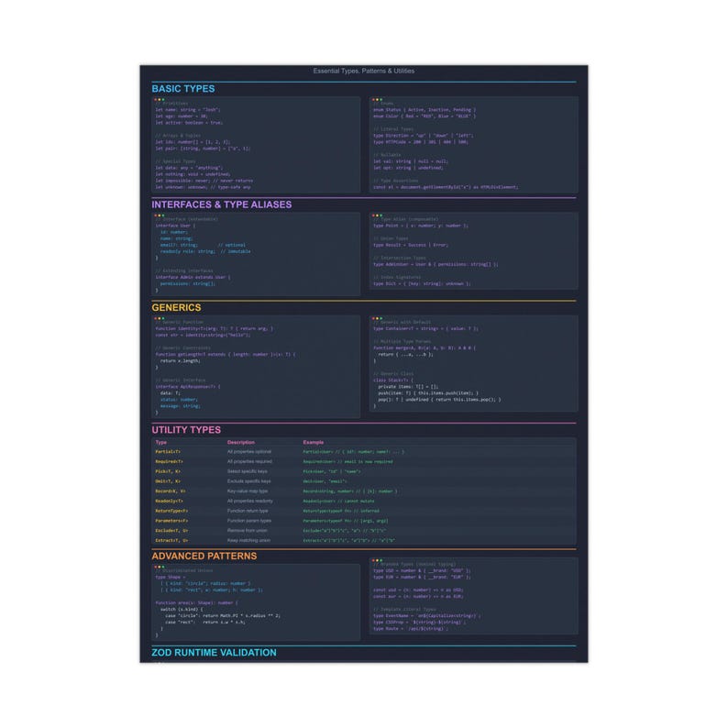Click the description 'Exclude specific keys'
The image size is (728, 728).
coord(248,481)
